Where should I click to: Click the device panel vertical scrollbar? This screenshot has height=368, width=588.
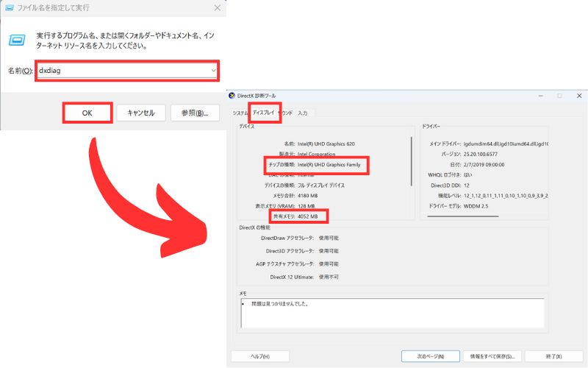tap(412, 161)
